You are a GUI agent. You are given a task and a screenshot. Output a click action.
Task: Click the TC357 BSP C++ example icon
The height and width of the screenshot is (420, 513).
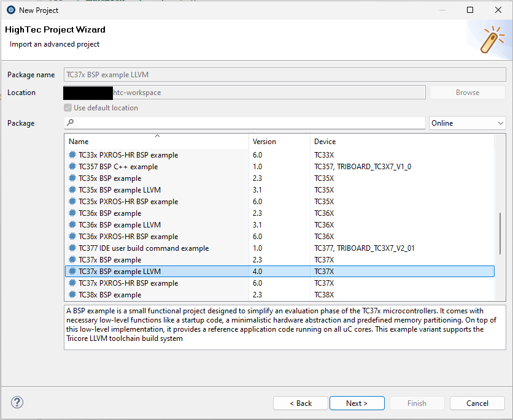pyautogui.click(x=72, y=167)
